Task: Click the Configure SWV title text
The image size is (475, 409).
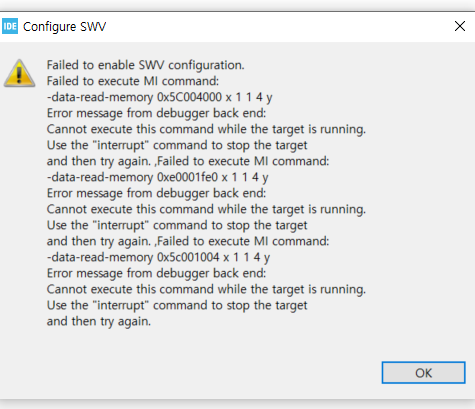Action: pos(64,27)
